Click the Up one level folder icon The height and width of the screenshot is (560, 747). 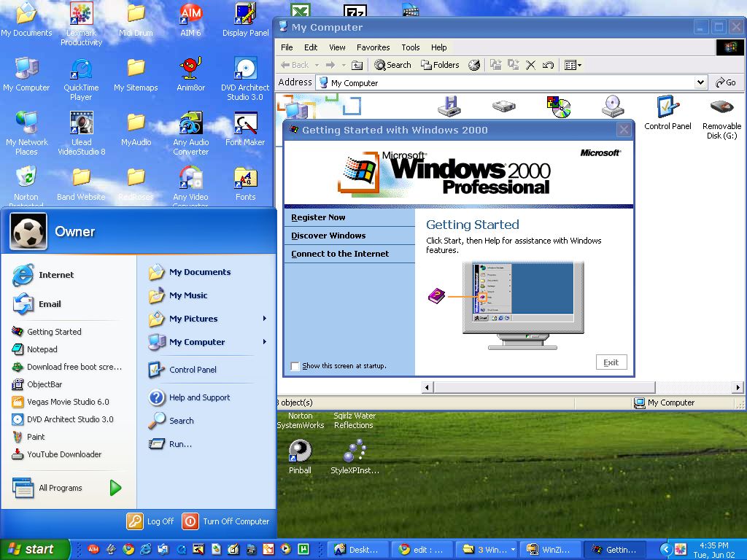pos(357,64)
